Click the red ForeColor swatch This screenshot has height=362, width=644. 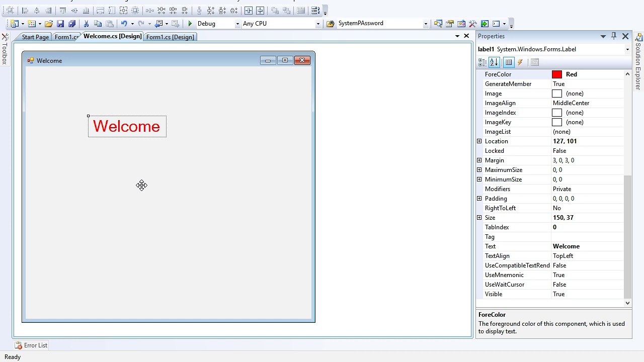pyautogui.click(x=557, y=74)
